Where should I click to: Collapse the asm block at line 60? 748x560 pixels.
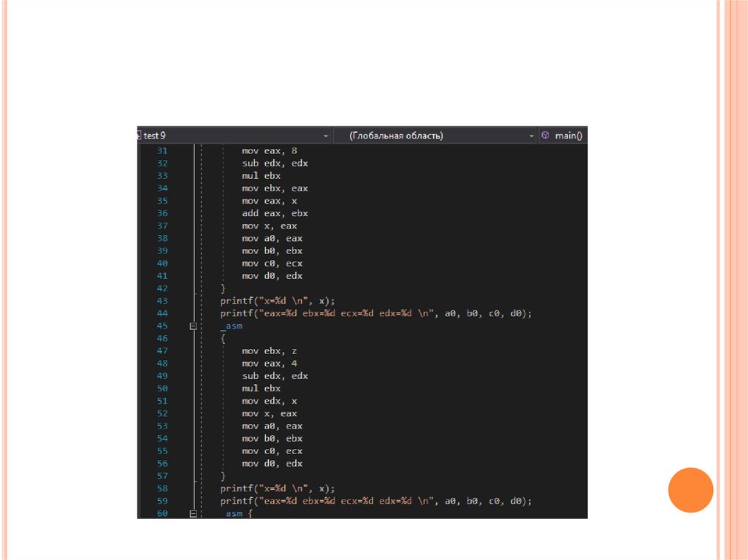pyautogui.click(x=193, y=514)
